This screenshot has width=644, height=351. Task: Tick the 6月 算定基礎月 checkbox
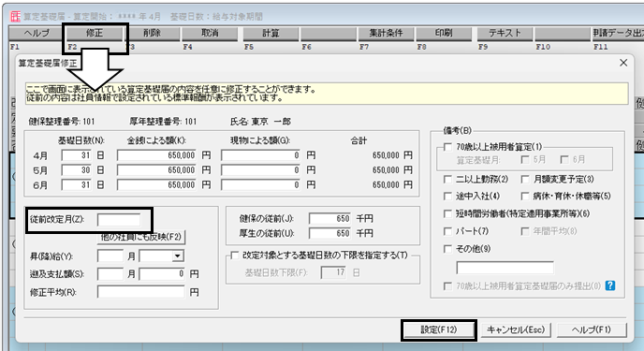pos(564,160)
